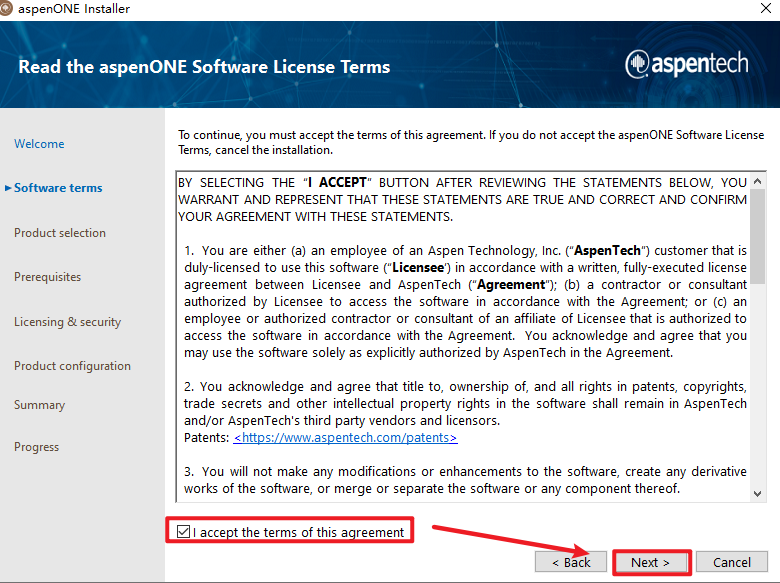This screenshot has width=780, height=583.
Task: Select Prerequisites in the sidebar
Action: (47, 277)
